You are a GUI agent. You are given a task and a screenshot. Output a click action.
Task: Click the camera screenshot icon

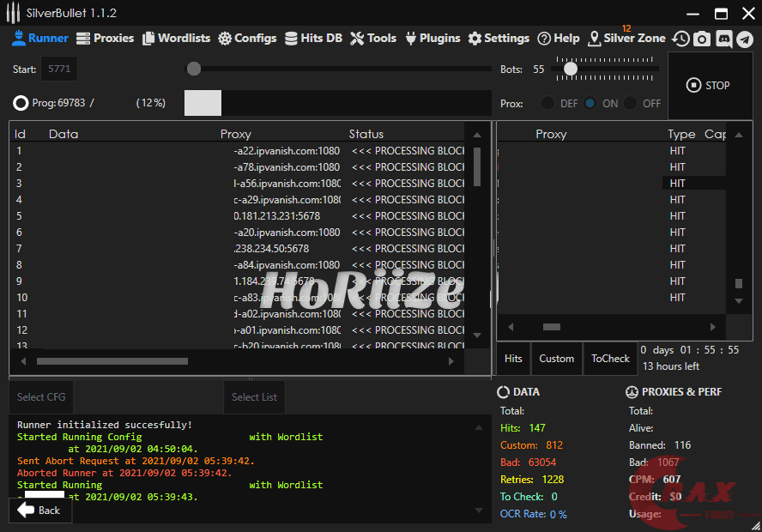click(702, 39)
